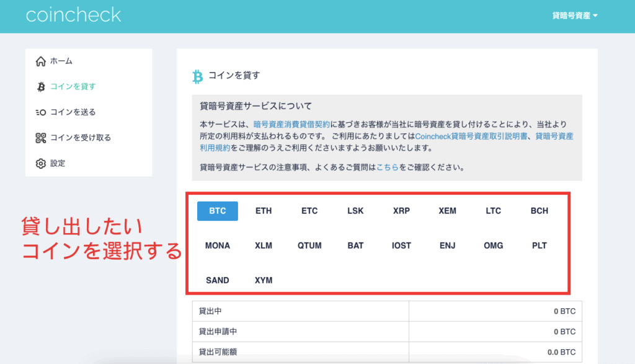This screenshot has height=364, width=635.
Task: Click the Bitcoin icon beside コインを貸す in sidebar
Action: (x=41, y=87)
